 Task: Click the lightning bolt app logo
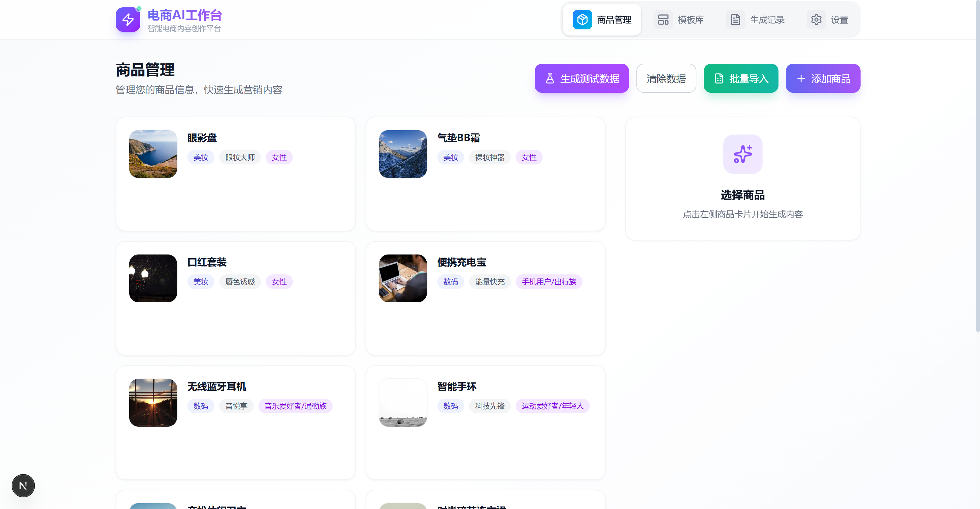[128, 19]
